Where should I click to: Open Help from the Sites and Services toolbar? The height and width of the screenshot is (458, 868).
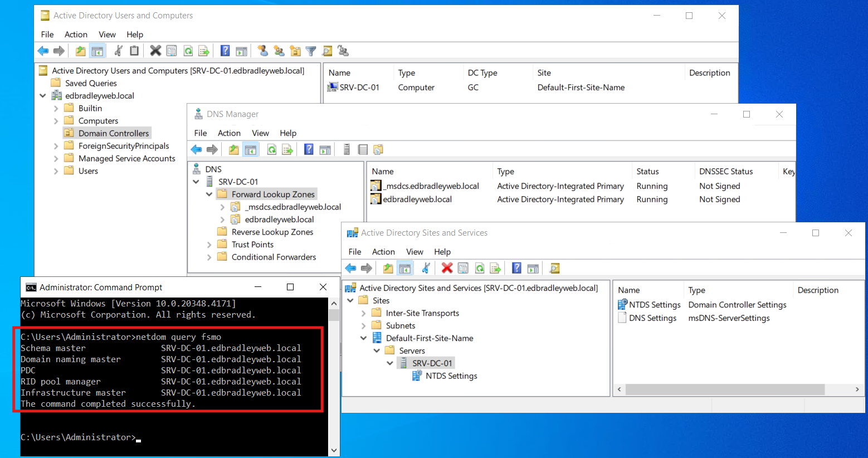517,268
